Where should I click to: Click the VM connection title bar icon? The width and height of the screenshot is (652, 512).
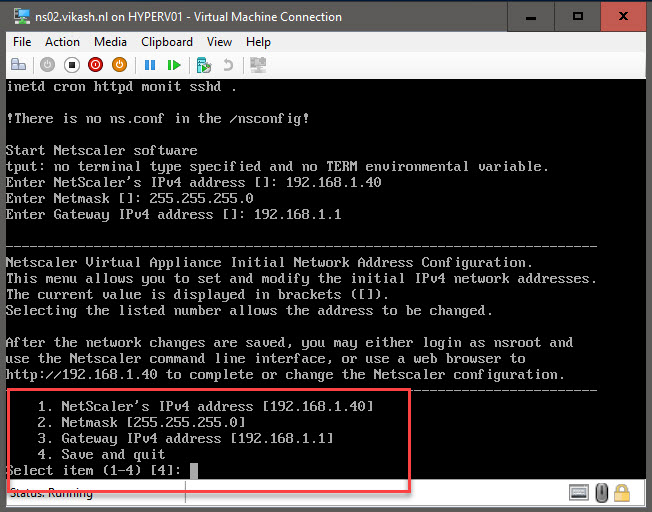click(22, 17)
